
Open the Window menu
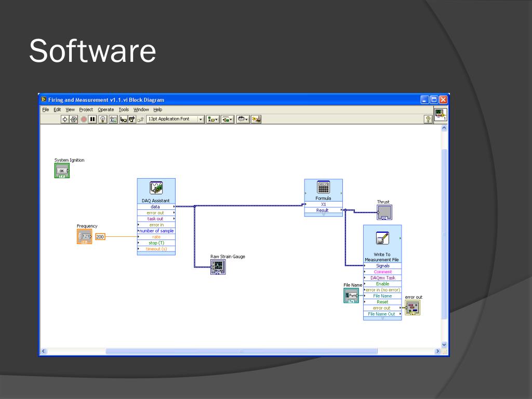coord(141,110)
